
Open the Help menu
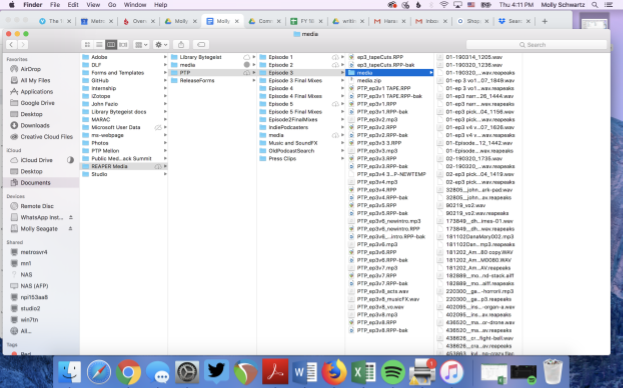[x=161, y=5]
